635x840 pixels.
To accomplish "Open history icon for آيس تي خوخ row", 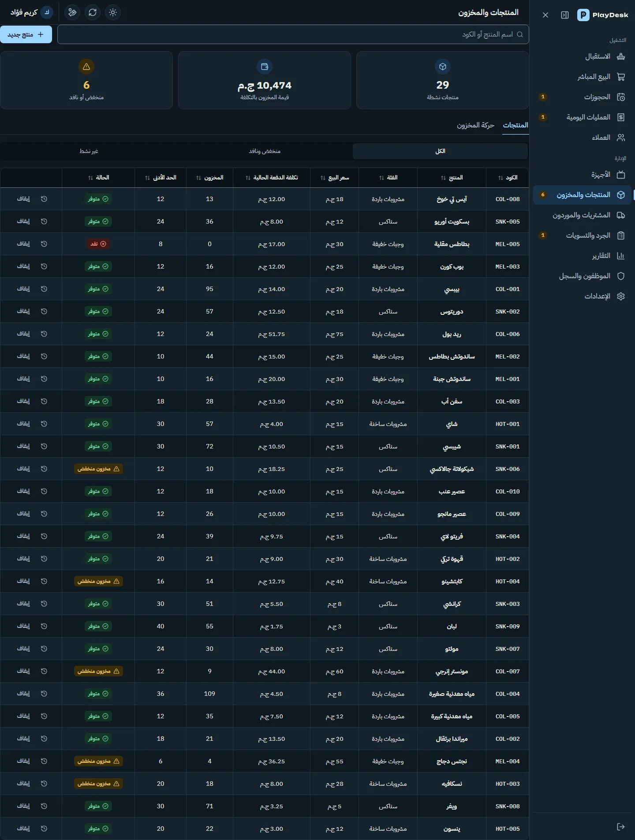I will 44,199.
